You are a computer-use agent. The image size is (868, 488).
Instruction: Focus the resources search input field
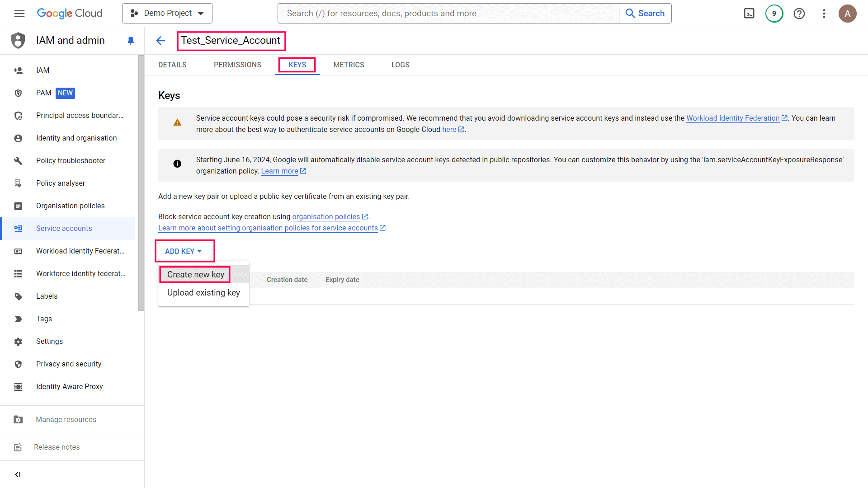448,14
